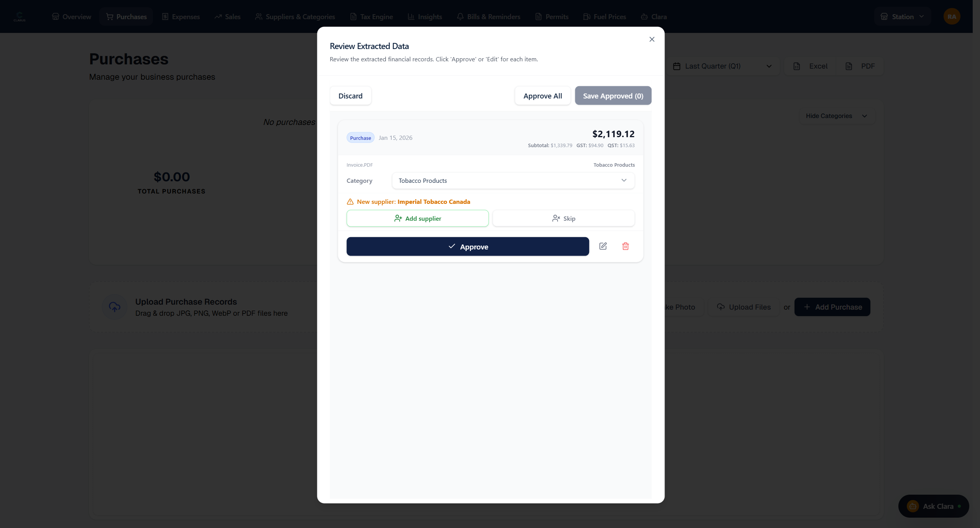This screenshot has width=980, height=528.
Task: Add Imperial Tobacco Canada as supplier
Action: click(417, 218)
